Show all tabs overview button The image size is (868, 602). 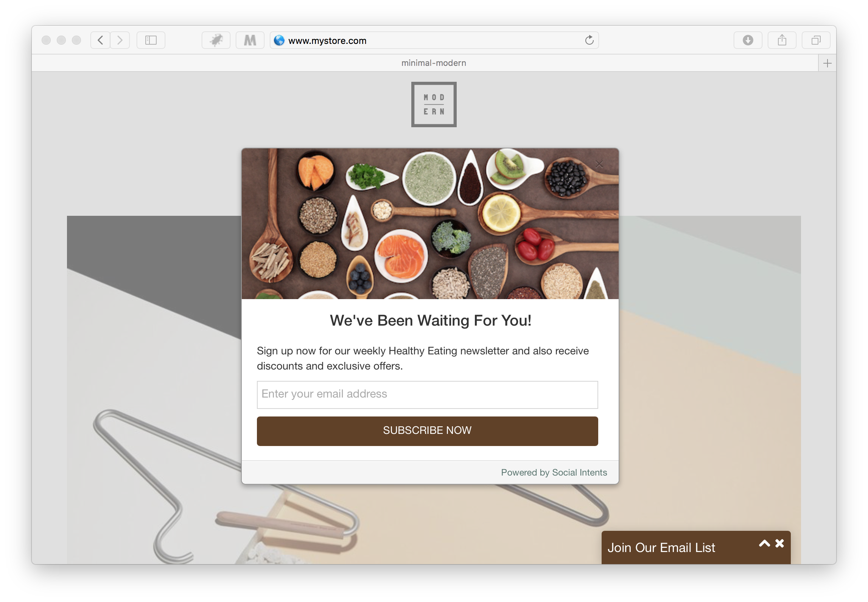pyautogui.click(x=816, y=40)
